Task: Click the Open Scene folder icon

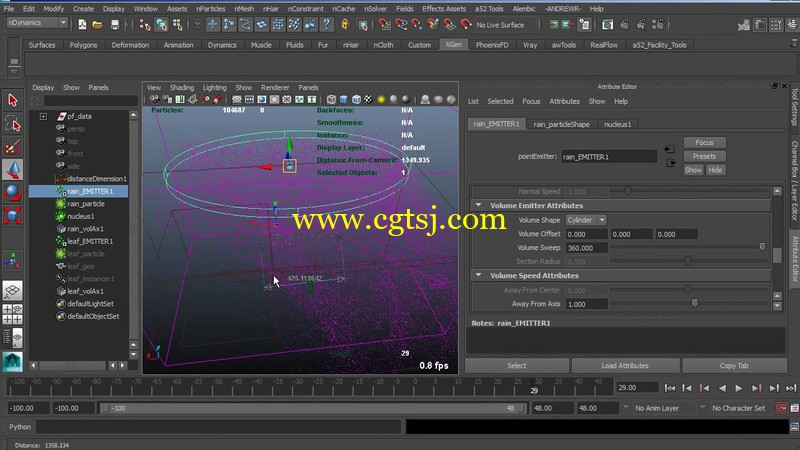Action: point(98,24)
